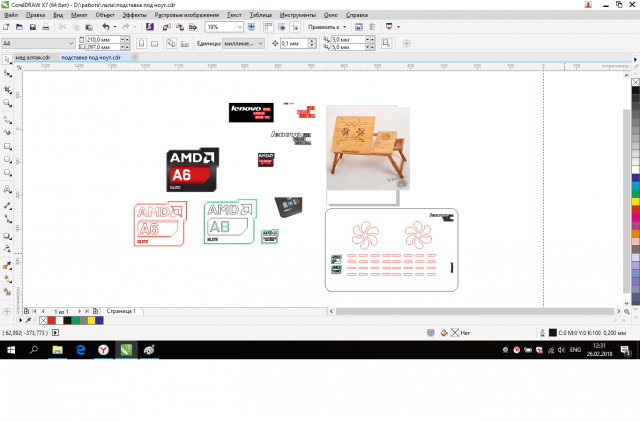The width and height of the screenshot is (640, 421).
Task: Set page to portrait orientation
Action: (x=141, y=43)
